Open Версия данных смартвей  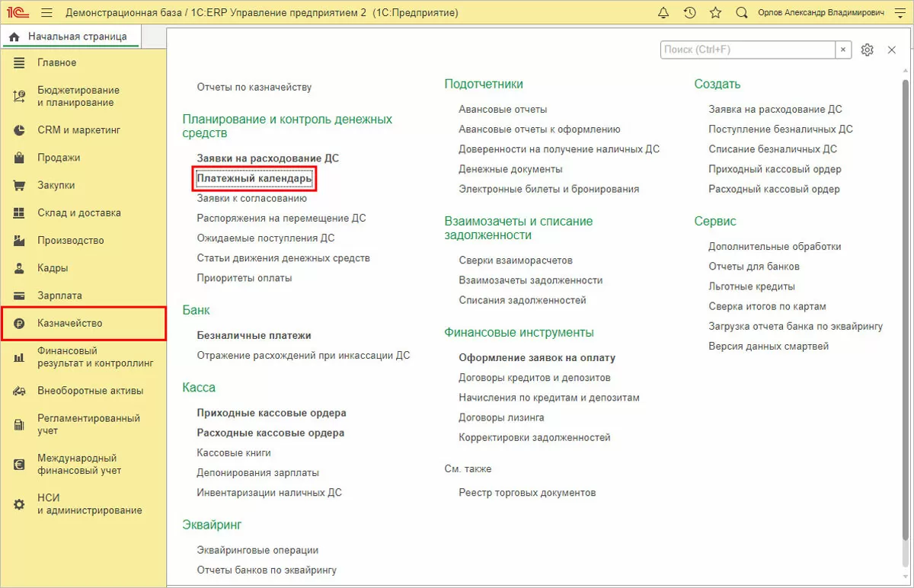coord(769,347)
